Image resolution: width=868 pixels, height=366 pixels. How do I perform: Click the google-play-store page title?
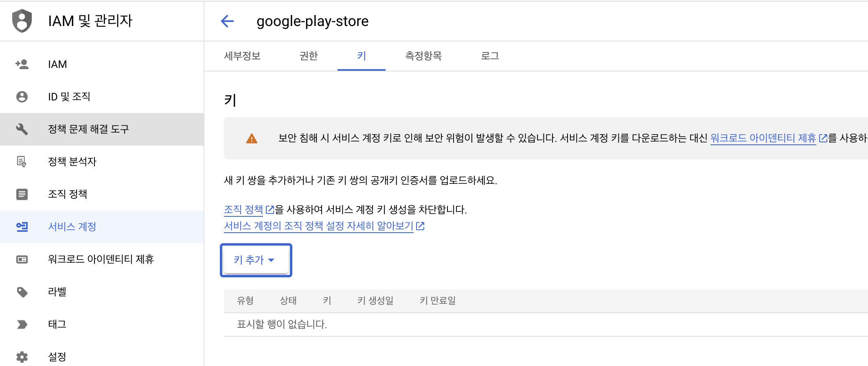312,21
